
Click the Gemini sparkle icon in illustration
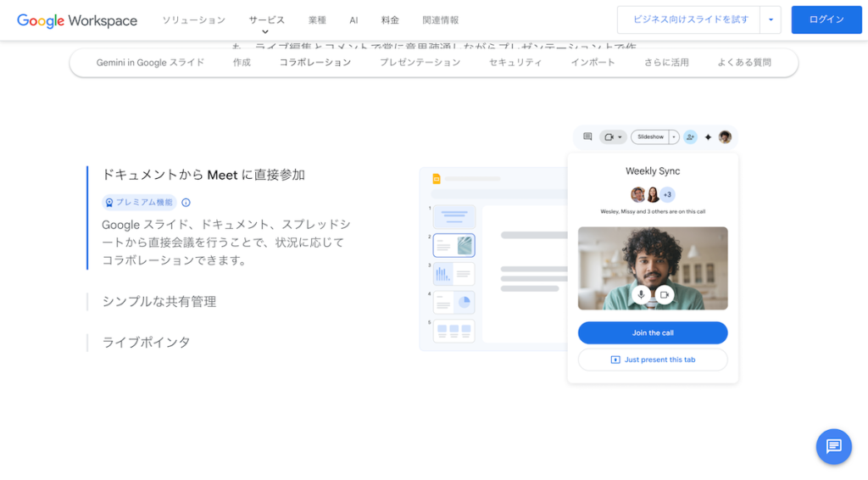[x=708, y=137]
